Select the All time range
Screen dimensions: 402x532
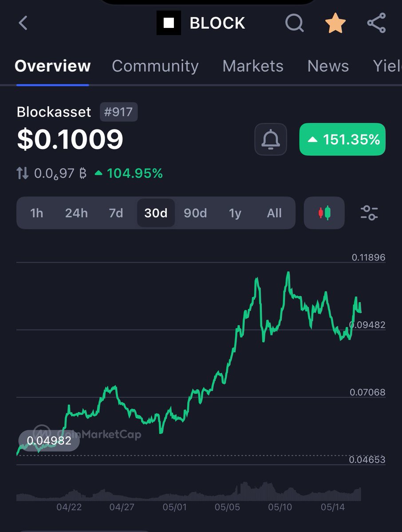(274, 213)
